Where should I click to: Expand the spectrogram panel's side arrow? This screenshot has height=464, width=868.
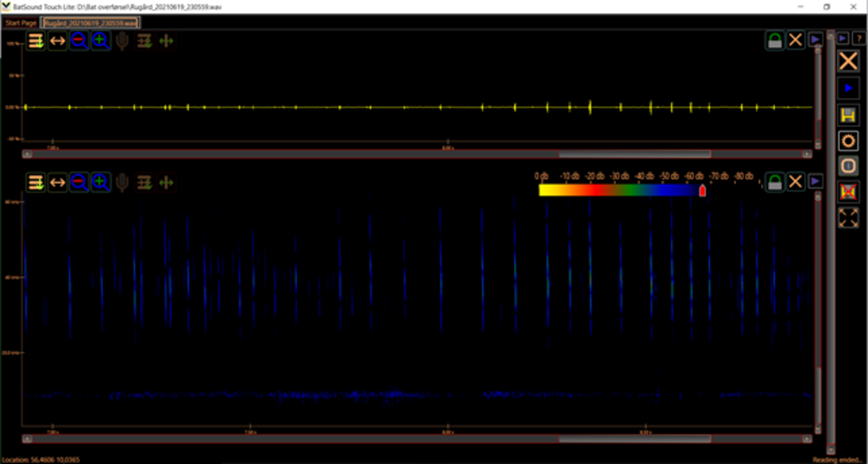pos(815,181)
